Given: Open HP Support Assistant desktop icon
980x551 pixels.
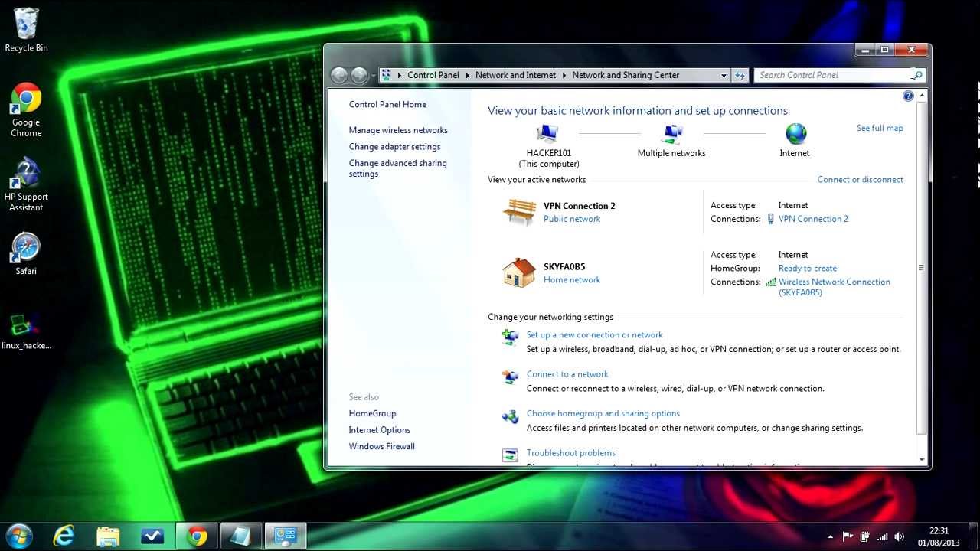Looking at the screenshot, I should [26, 185].
